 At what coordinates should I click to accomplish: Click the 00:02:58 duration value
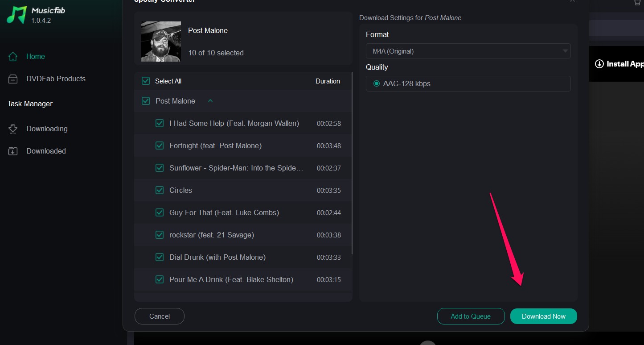pos(329,124)
